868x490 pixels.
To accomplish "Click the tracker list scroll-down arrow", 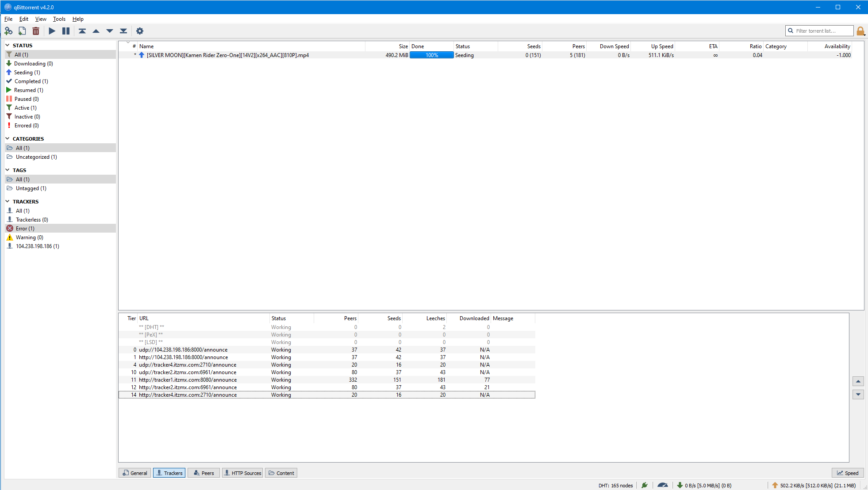I will click(858, 394).
